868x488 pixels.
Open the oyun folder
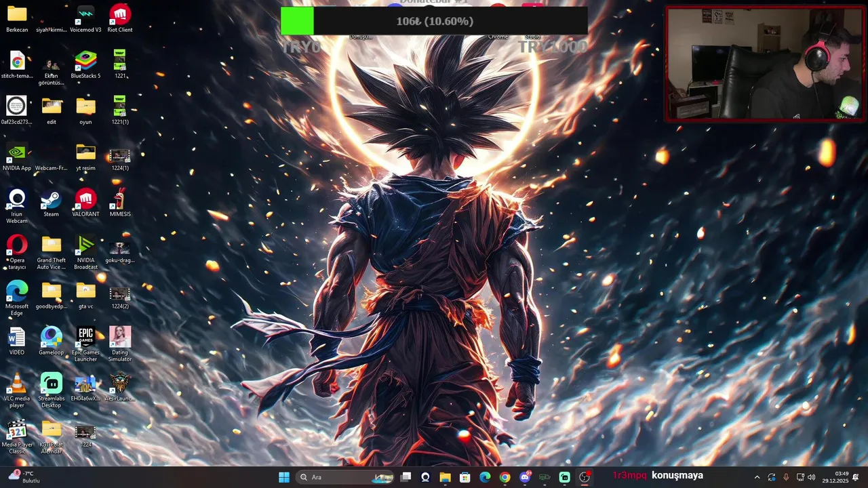tap(85, 110)
